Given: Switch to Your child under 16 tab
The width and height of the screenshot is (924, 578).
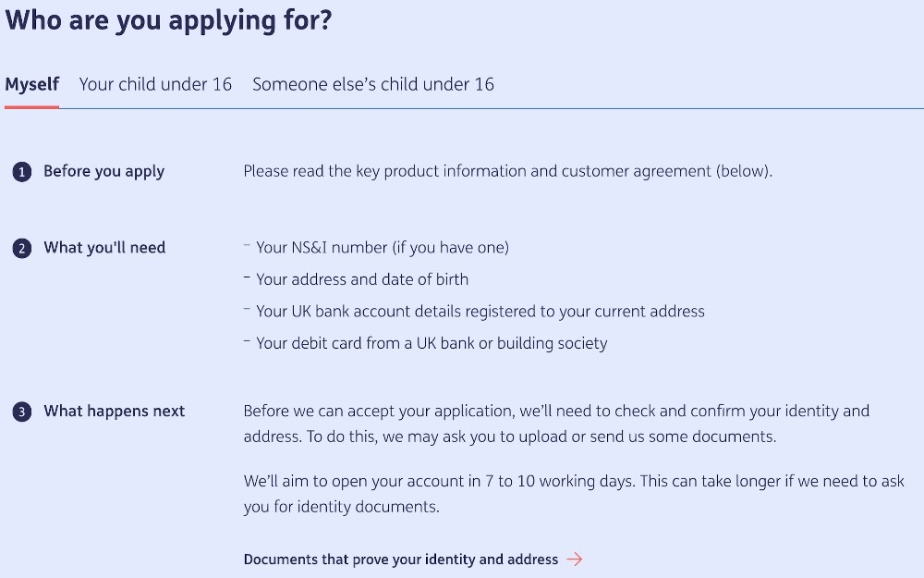Looking at the screenshot, I should tap(155, 84).
